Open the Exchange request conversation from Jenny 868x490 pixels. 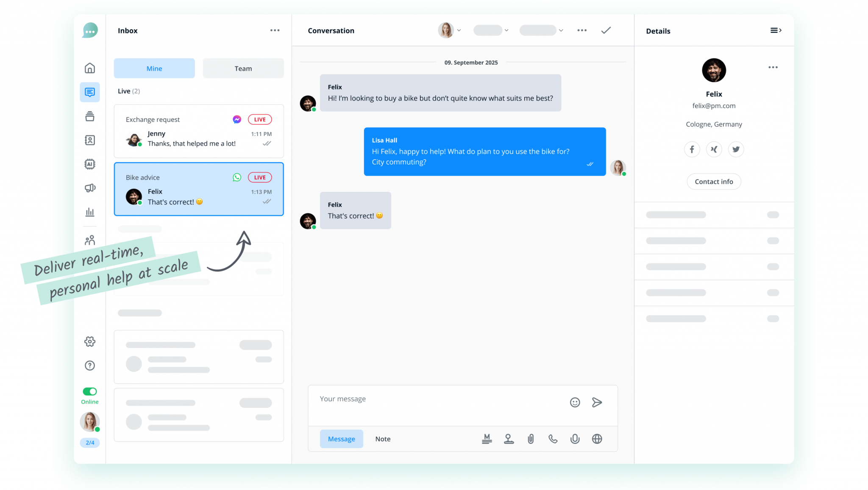(199, 131)
